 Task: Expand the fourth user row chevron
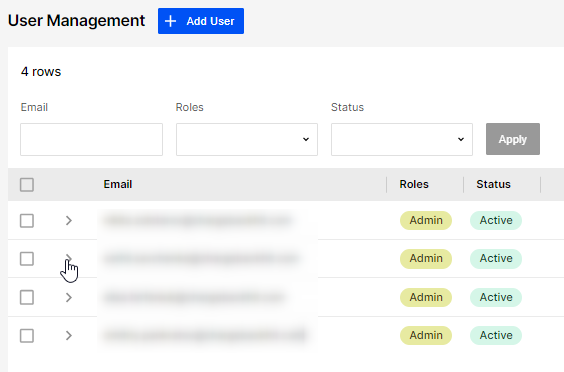[69, 336]
